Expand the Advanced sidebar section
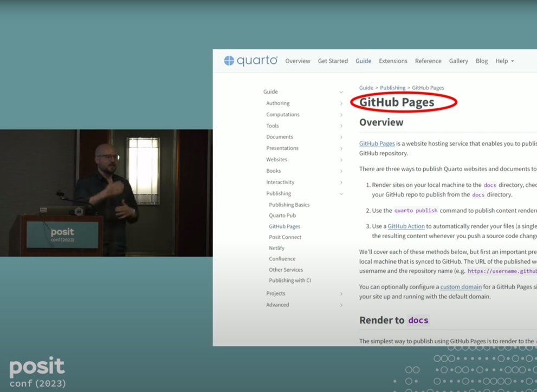Image resolution: width=537 pixels, height=392 pixels. [x=341, y=304]
